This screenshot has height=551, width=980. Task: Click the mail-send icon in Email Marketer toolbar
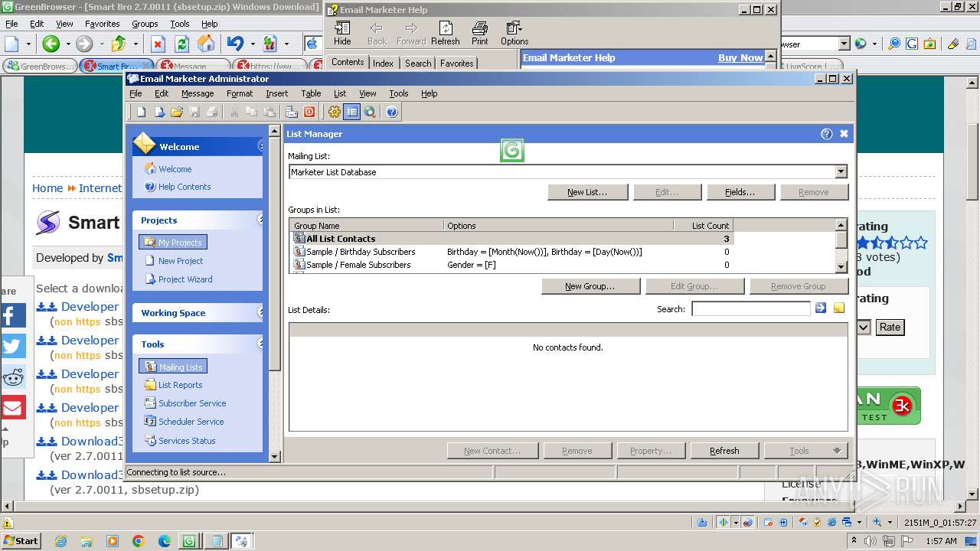coord(292,112)
